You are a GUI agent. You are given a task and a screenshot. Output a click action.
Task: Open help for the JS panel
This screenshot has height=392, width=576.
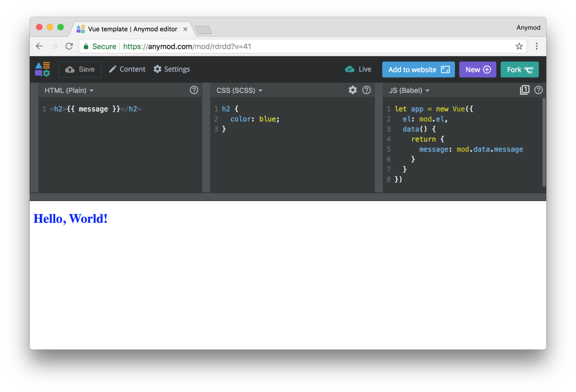539,90
